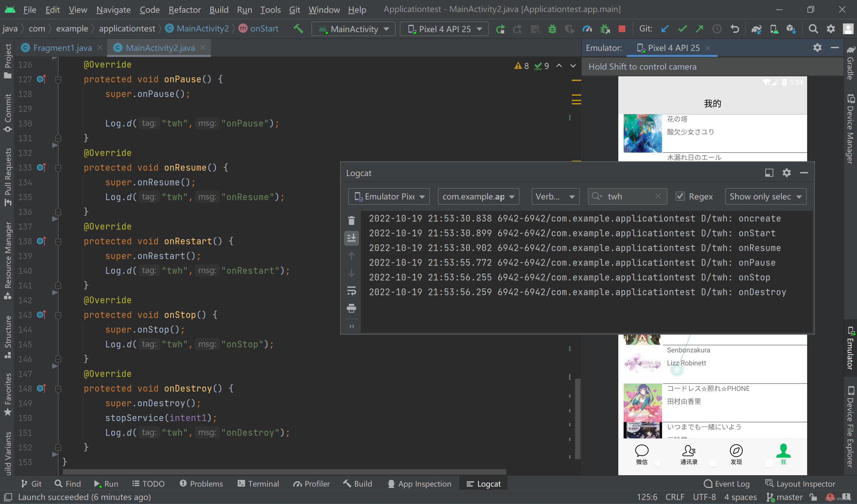The image size is (857, 504).
Task: Toggle the Regex checkbox in Logcat
Action: (x=680, y=196)
